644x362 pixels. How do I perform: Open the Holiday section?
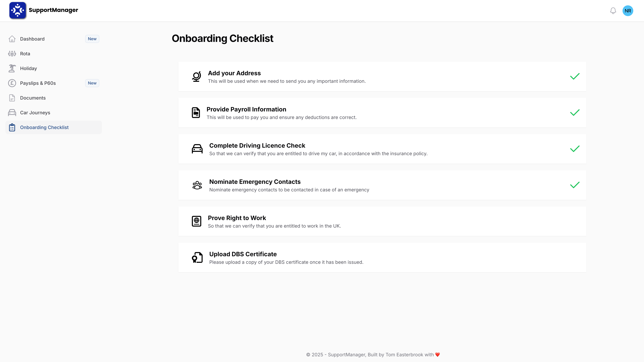coord(53,68)
